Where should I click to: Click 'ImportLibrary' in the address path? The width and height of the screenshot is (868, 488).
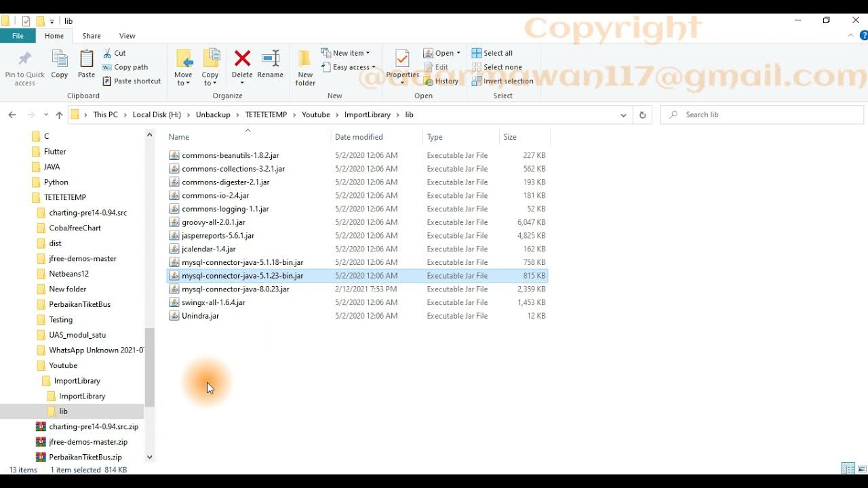coord(368,115)
